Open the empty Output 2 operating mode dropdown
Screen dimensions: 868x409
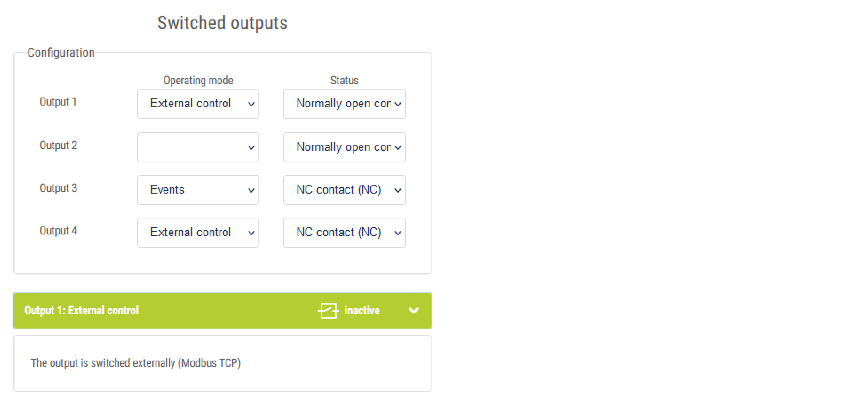pos(198,147)
